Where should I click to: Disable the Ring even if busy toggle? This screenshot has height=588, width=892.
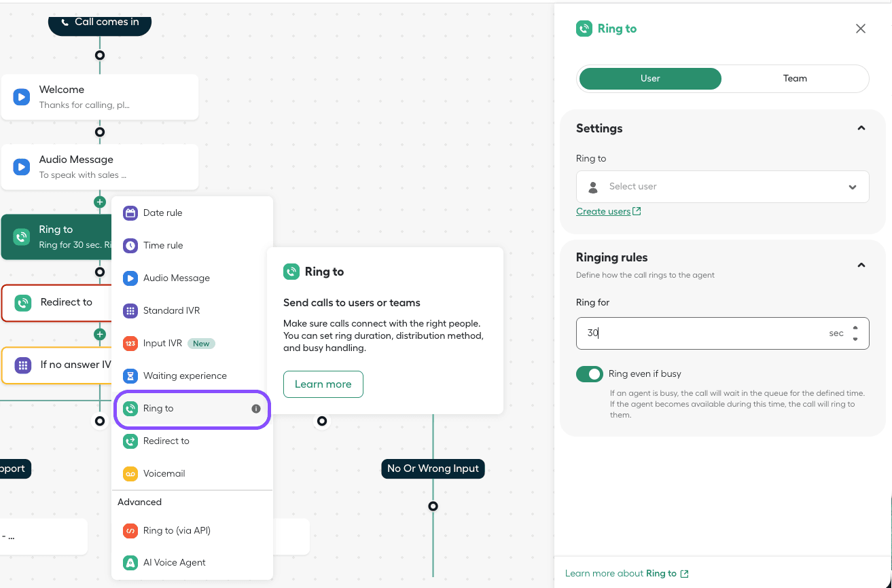(x=589, y=374)
